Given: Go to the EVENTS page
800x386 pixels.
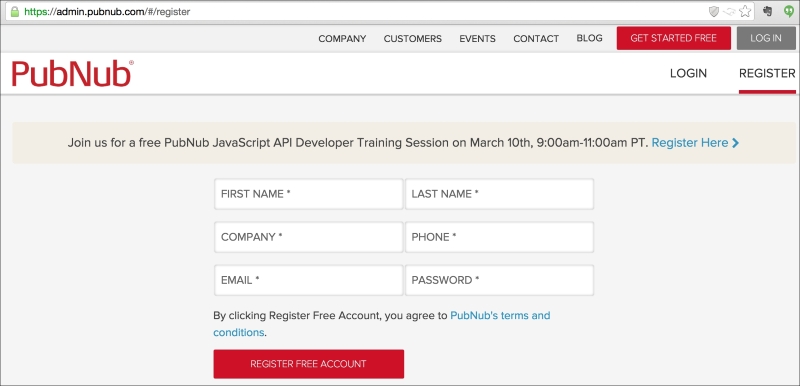Looking at the screenshot, I should [478, 39].
